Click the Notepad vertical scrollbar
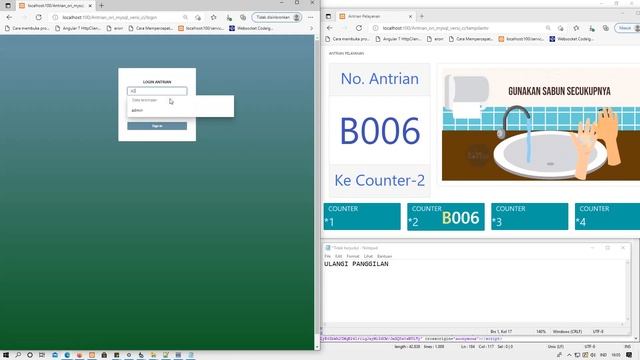 point(629,291)
